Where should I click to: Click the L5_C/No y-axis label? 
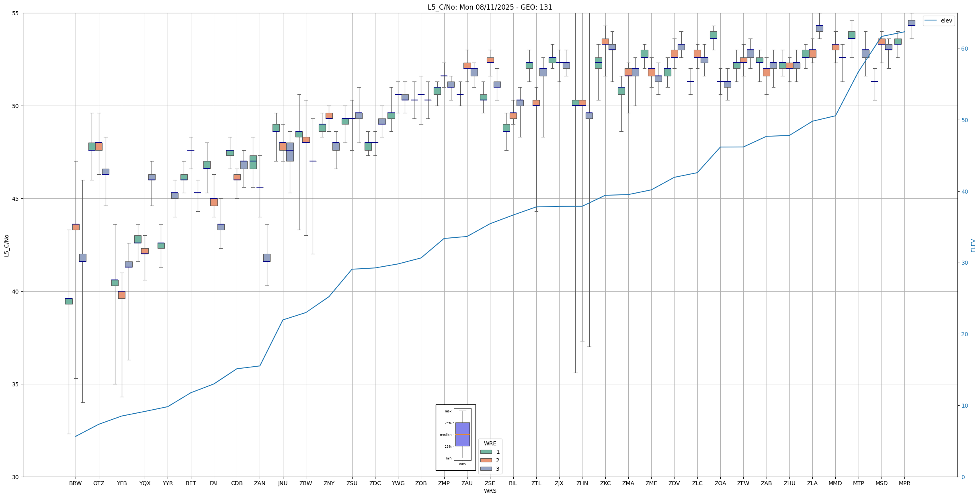[6, 245]
